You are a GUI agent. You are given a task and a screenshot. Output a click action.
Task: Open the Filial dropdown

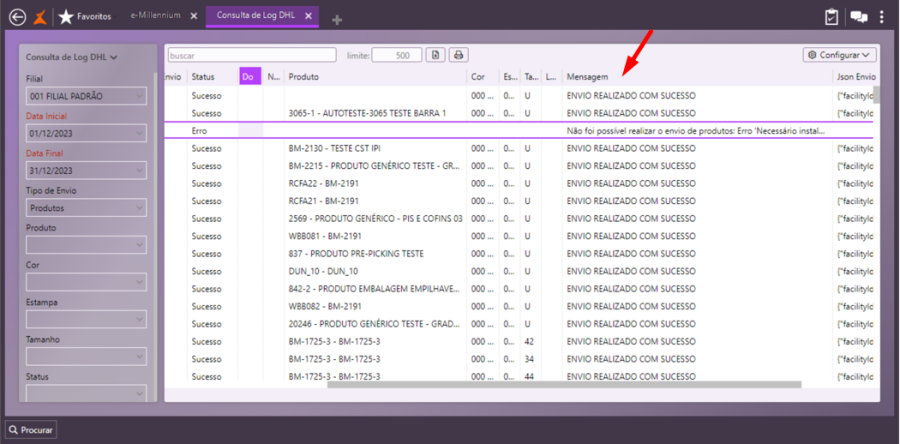point(86,96)
